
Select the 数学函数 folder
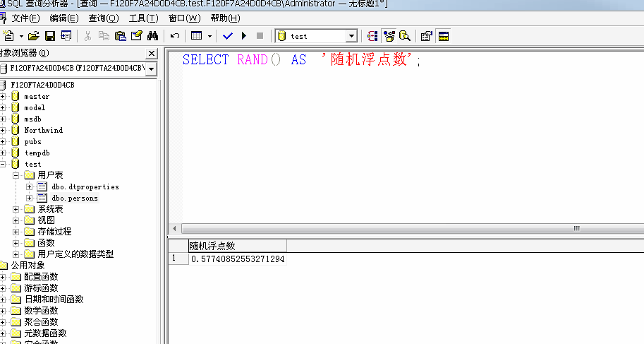pyautogui.click(x=41, y=310)
